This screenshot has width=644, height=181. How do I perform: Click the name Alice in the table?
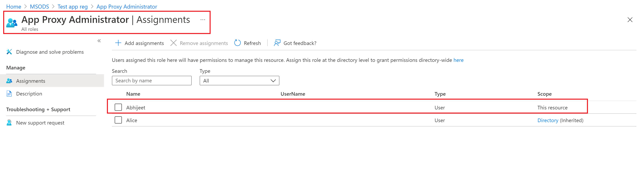coord(132,120)
